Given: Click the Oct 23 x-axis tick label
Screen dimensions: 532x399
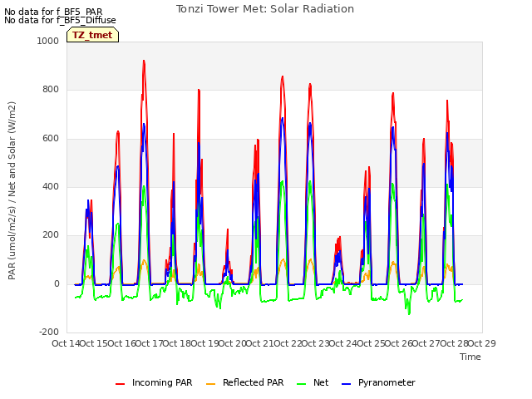Looking at the screenshot, I should point(316,343).
